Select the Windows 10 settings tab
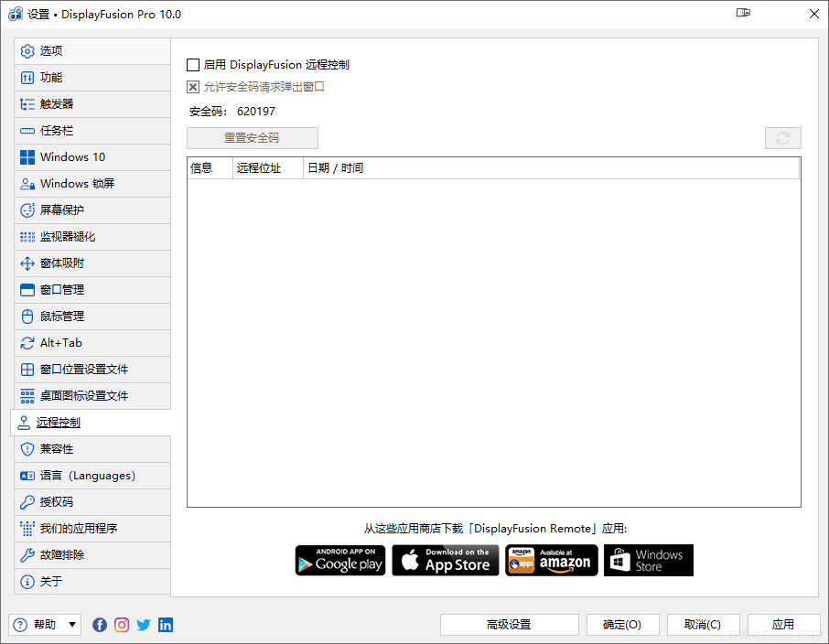The image size is (829, 644). [x=92, y=157]
